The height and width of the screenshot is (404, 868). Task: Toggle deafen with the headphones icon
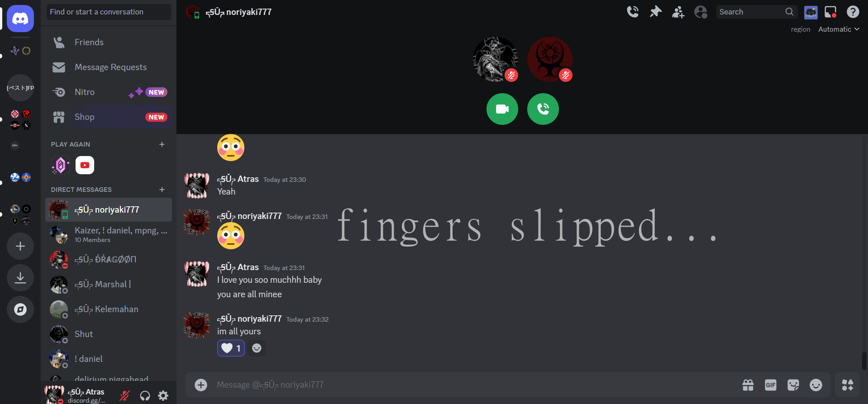click(145, 396)
